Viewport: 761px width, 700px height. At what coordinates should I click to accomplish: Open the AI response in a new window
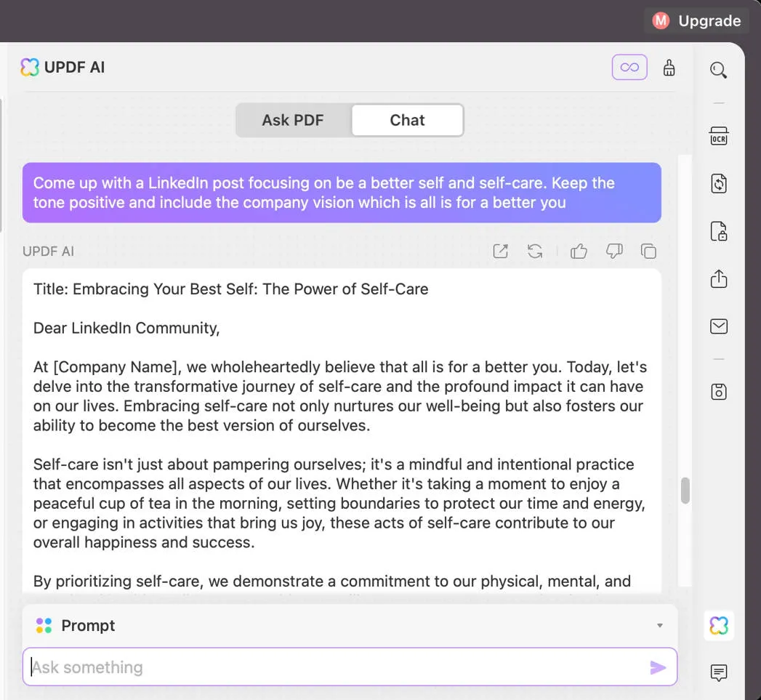coord(500,251)
